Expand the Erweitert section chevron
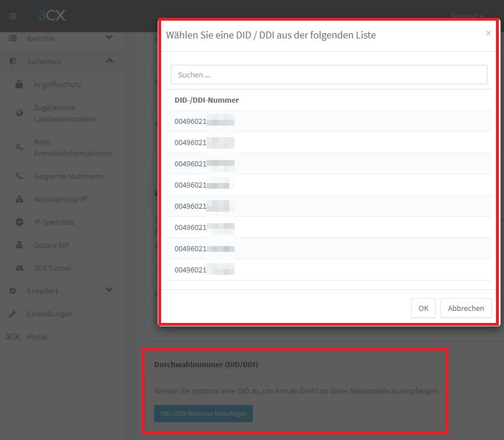Screen dimensions: 504x440 (110, 290)
